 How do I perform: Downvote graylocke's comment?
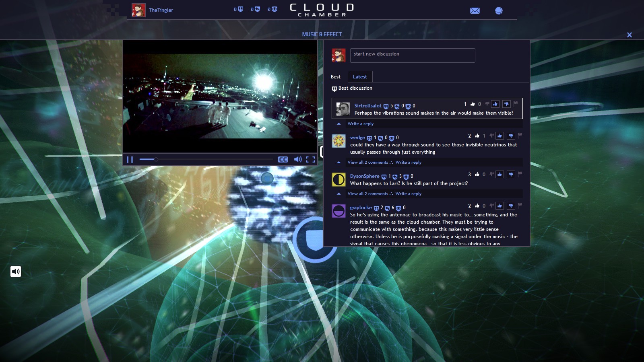pyautogui.click(x=511, y=206)
